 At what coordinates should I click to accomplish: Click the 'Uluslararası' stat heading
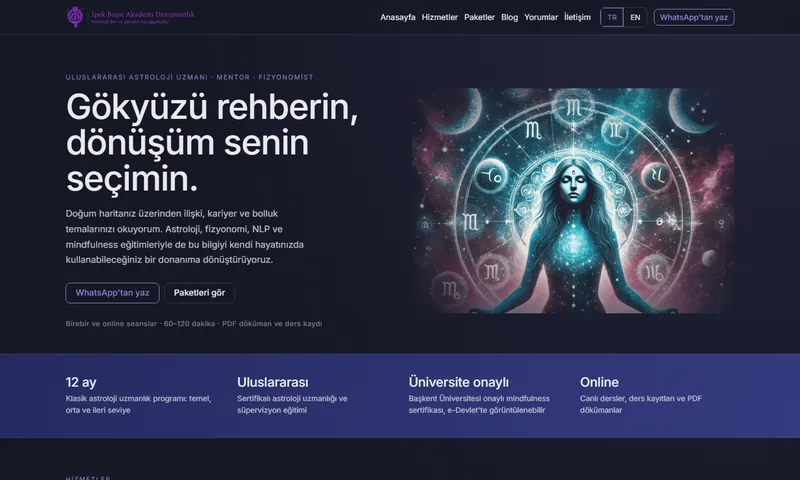tap(272, 382)
